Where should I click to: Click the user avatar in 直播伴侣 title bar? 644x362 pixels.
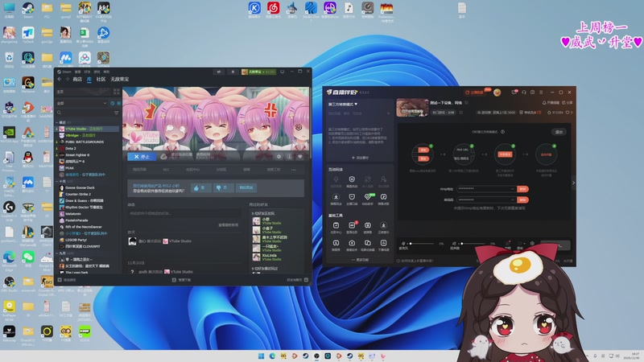(497, 93)
